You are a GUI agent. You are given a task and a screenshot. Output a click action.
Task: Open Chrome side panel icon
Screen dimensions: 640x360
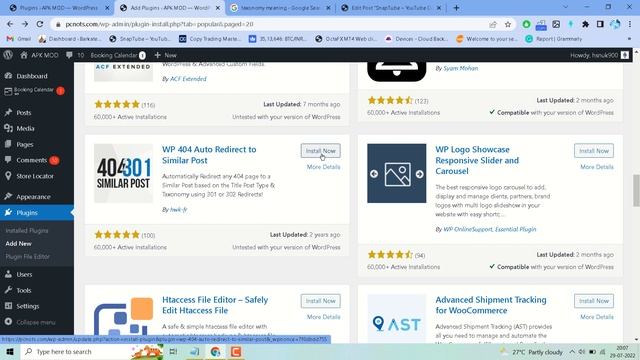point(600,24)
